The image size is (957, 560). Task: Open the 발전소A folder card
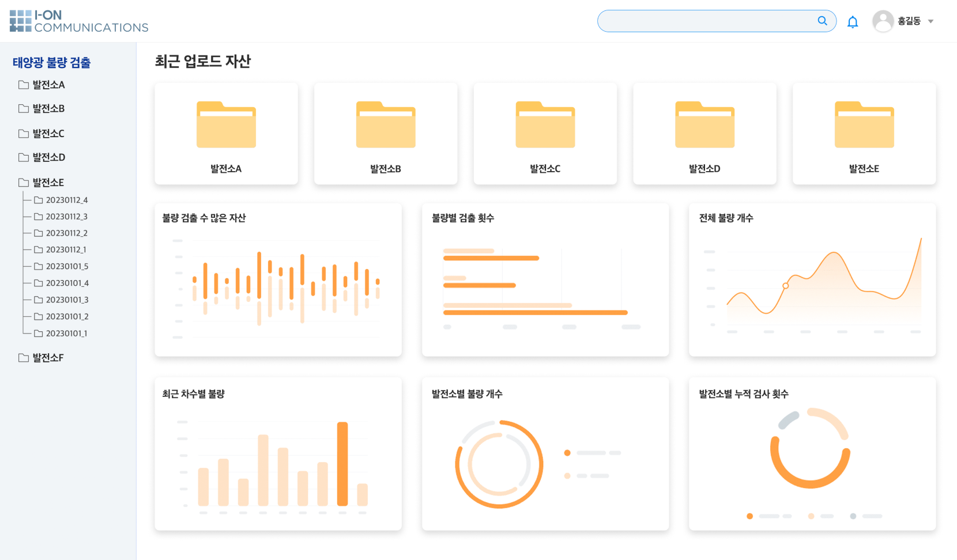[x=226, y=133]
